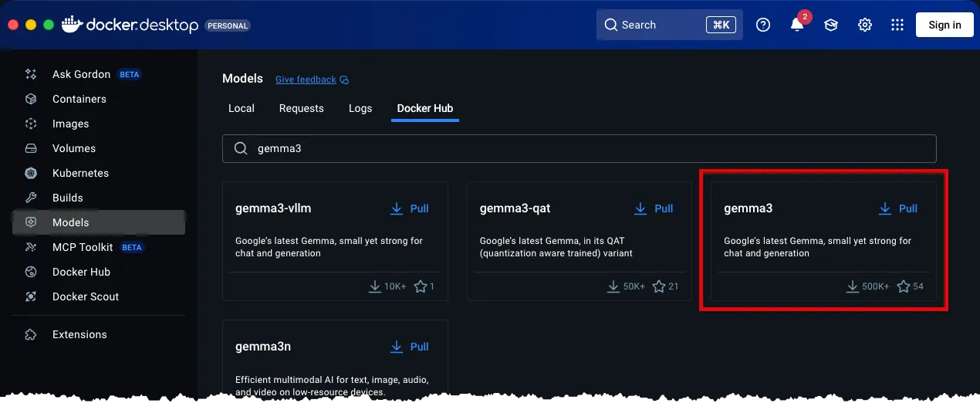Click the Kubernetes wheel icon
This screenshot has height=420, width=980.
pos(31,173)
